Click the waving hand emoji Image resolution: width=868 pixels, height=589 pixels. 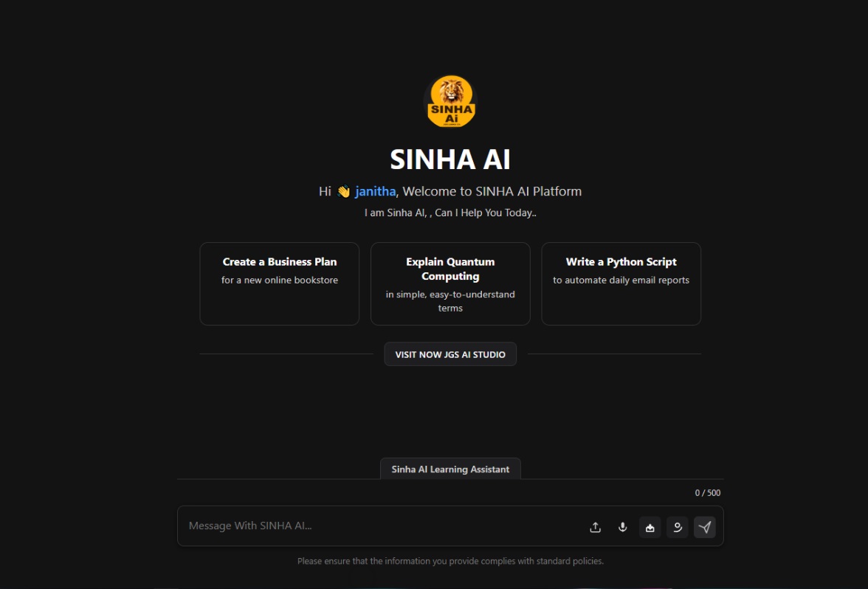click(343, 192)
